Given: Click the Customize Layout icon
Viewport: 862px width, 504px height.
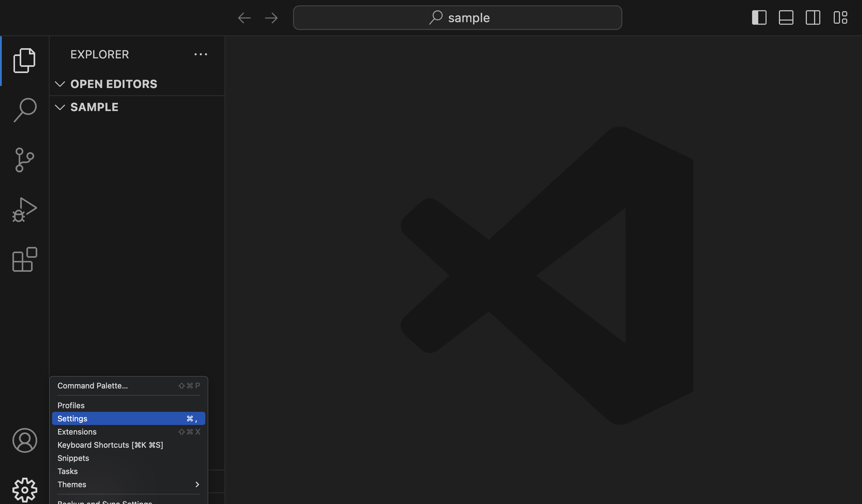Looking at the screenshot, I should (841, 17).
